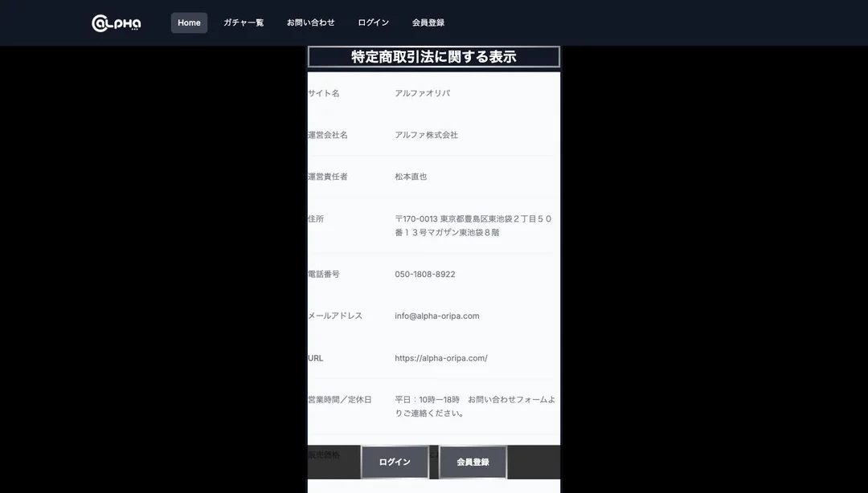Select the 平日：10時ー18時 business hours text
868x493 pixels.
point(475,406)
